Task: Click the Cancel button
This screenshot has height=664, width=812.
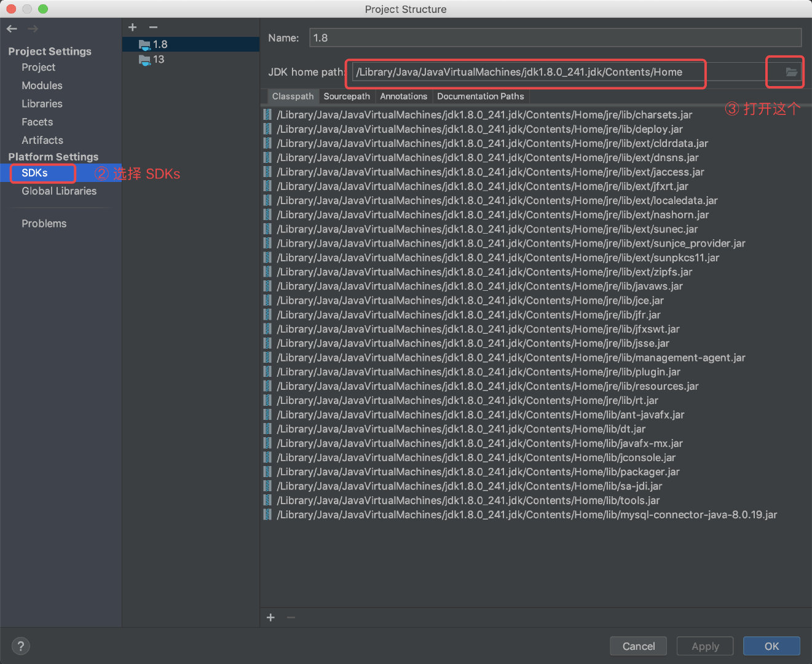Action: tap(639, 646)
